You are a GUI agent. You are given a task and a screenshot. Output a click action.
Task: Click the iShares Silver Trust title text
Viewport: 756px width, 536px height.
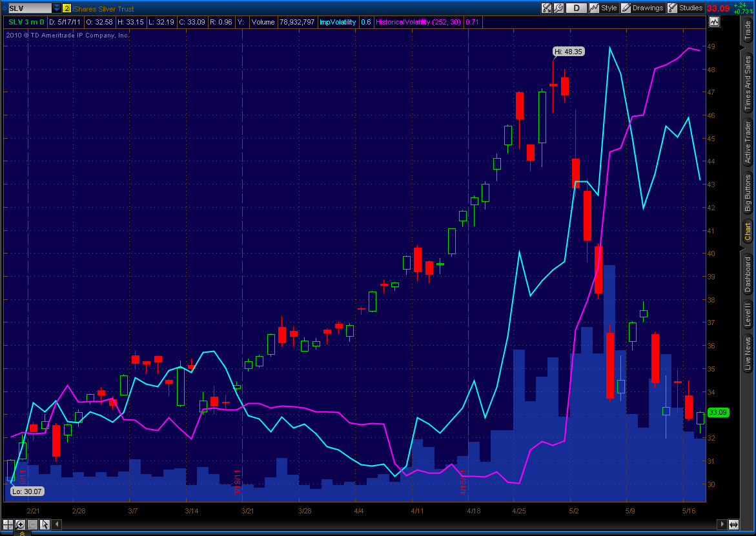pos(103,8)
